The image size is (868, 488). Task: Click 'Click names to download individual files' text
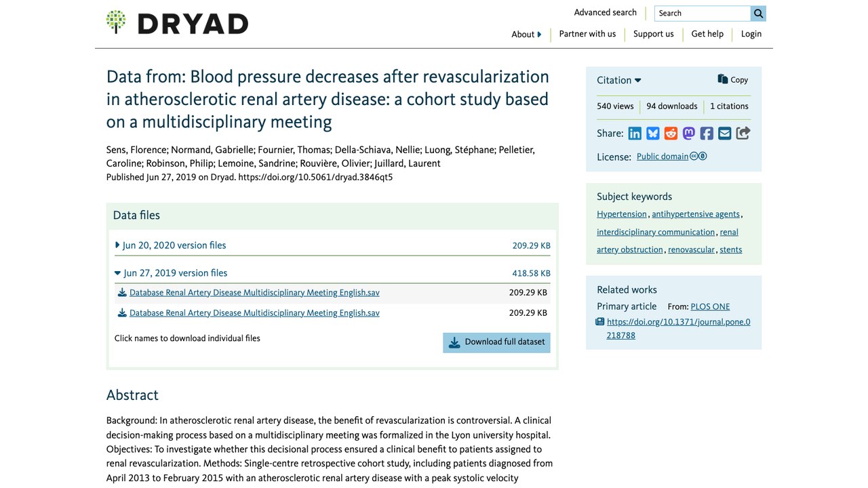click(187, 338)
